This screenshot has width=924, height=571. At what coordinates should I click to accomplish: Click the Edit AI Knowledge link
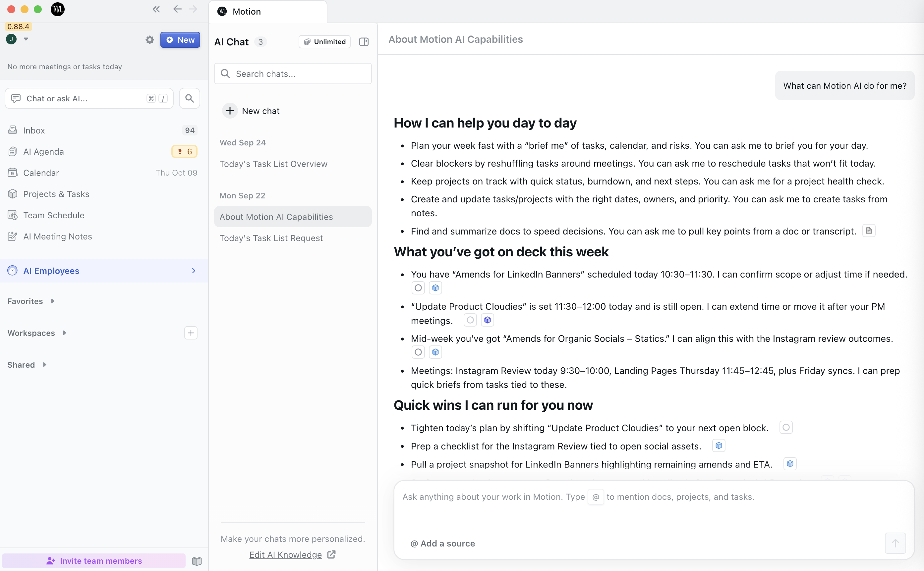point(285,554)
